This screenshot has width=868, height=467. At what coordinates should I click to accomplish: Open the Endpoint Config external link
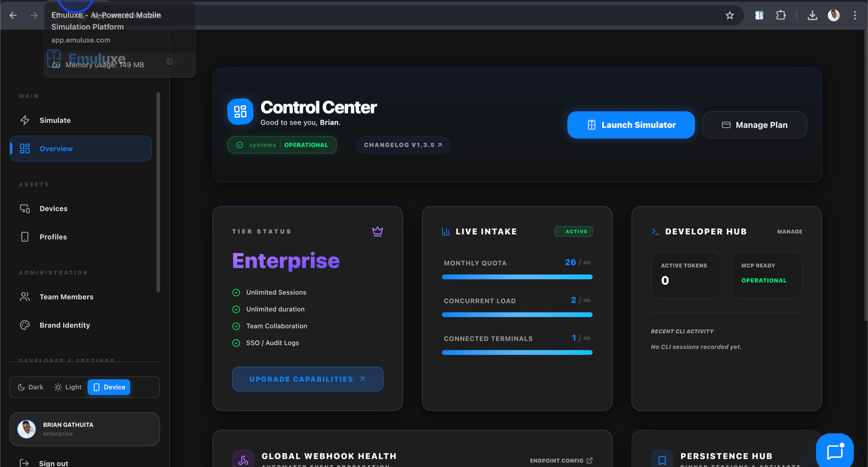(561, 460)
